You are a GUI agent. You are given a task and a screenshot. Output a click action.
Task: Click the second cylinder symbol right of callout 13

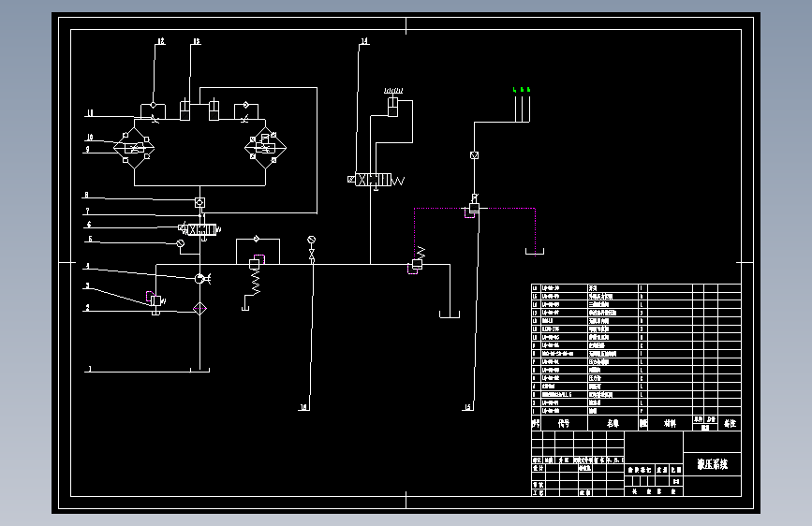(214, 110)
